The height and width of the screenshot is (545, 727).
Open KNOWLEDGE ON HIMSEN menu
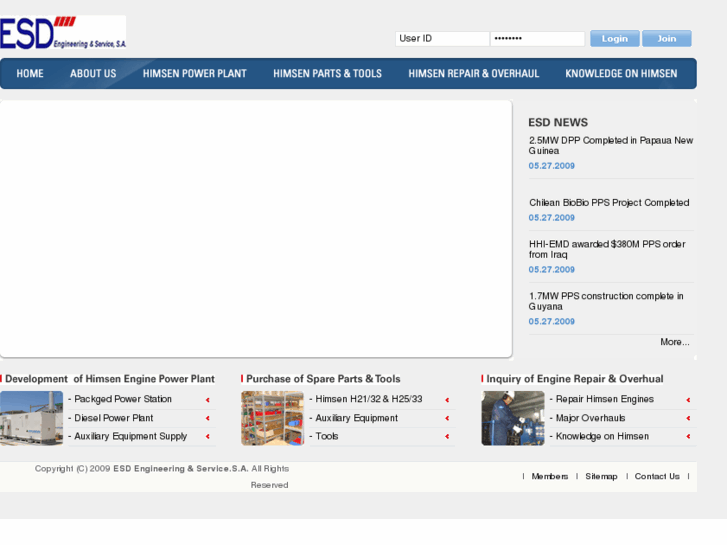point(621,74)
